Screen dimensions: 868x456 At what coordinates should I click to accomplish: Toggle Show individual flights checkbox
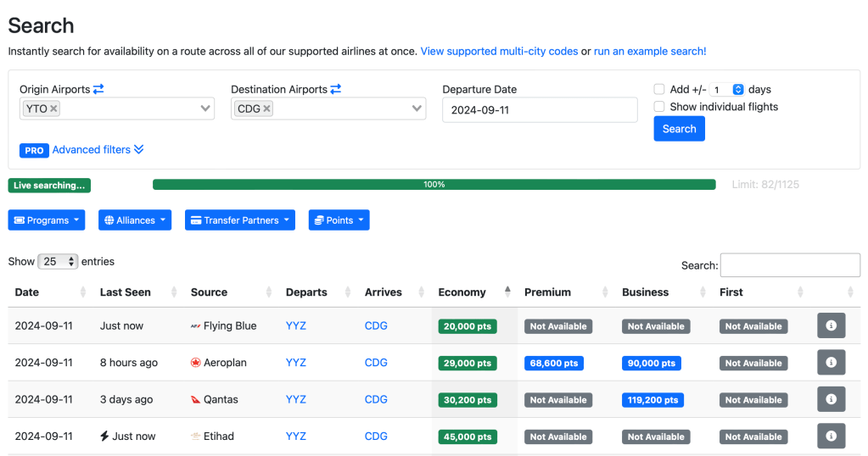coord(659,107)
